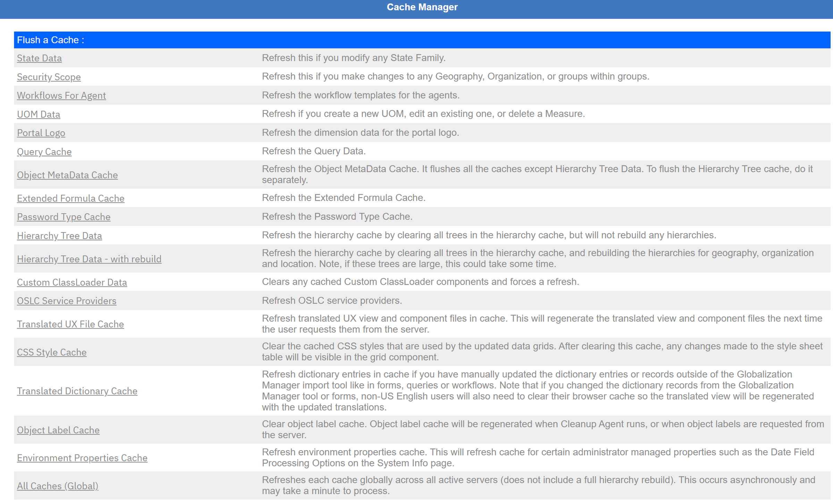Open Translated Dictionary Cache link

pyautogui.click(x=77, y=391)
